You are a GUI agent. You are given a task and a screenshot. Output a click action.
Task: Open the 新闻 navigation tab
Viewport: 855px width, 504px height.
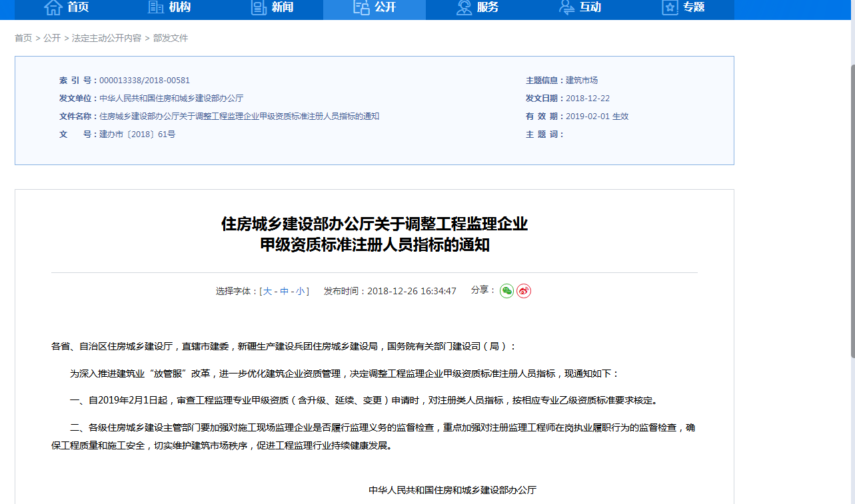[283, 7]
